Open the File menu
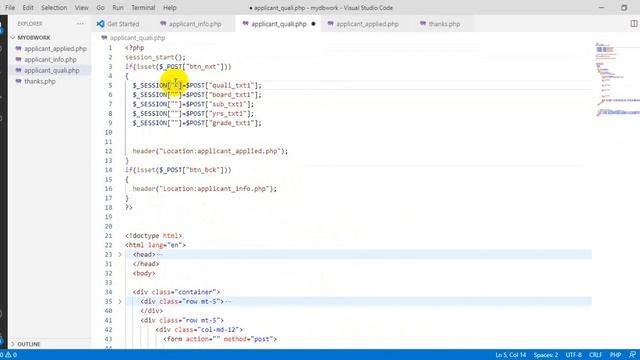This screenshot has width=640, height=360. [10, 8]
